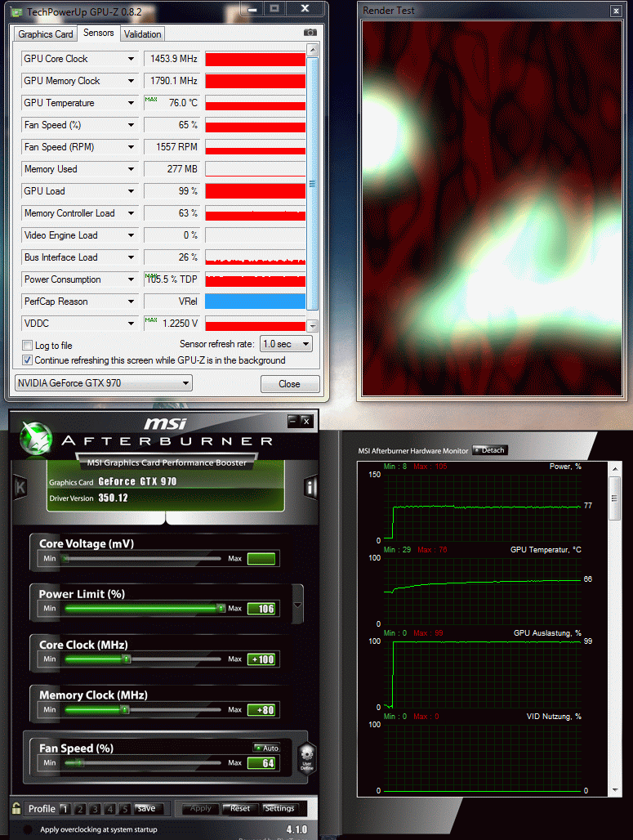Image resolution: width=633 pixels, height=840 pixels.
Task: Open Sensor refresh rate dropdown
Action: pyautogui.click(x=286, y=344)
